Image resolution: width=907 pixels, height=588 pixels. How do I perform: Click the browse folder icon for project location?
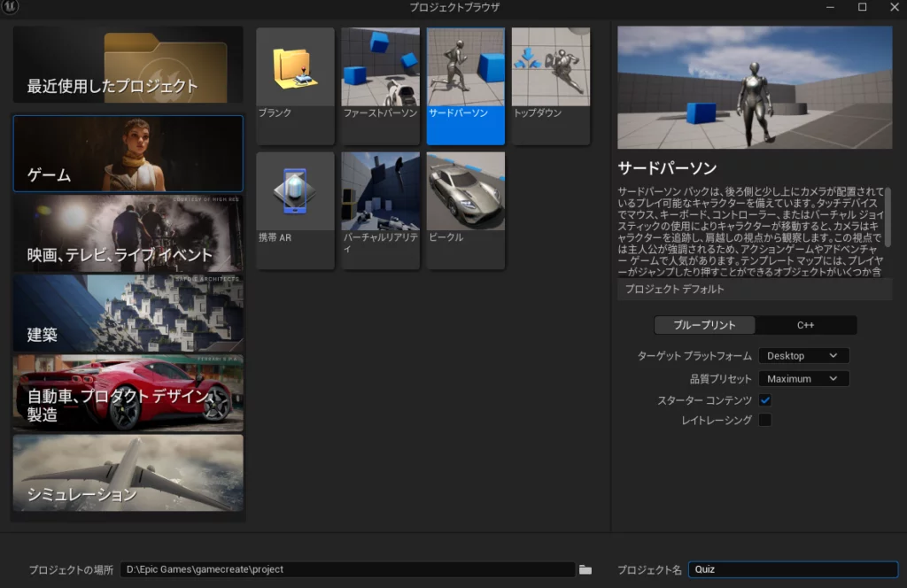(x=585, y=569)
